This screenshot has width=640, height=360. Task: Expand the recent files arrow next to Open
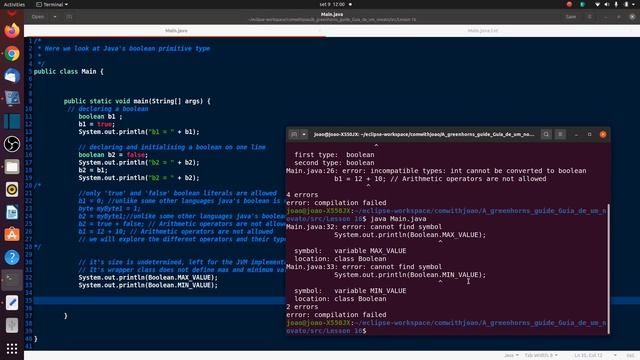pyautogui.click(x=55, y=17)
